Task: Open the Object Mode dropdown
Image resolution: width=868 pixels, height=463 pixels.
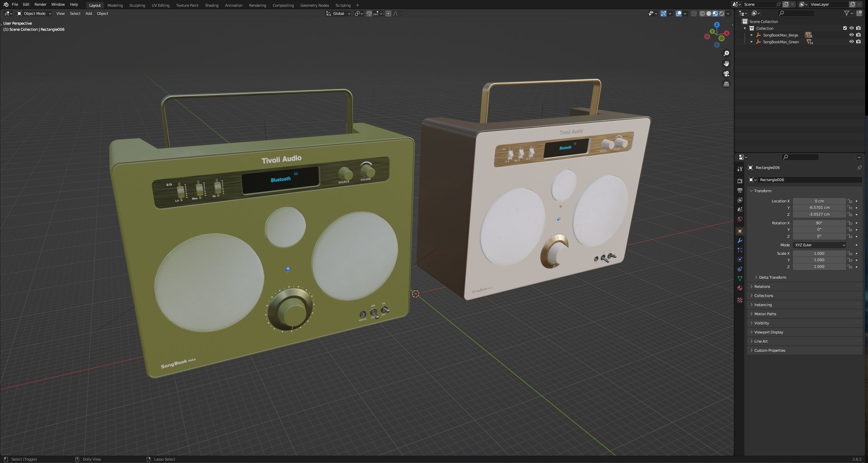Action: pos(34,14)
